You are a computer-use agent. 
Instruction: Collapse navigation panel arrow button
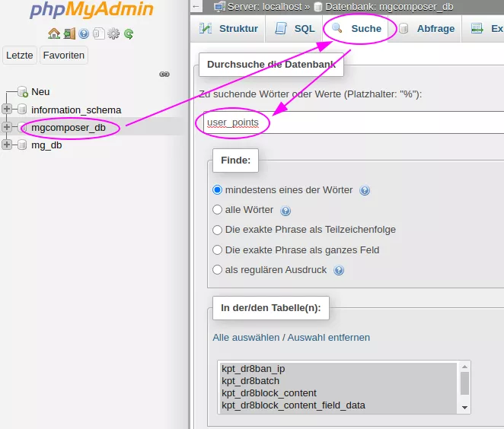[196, 6]
